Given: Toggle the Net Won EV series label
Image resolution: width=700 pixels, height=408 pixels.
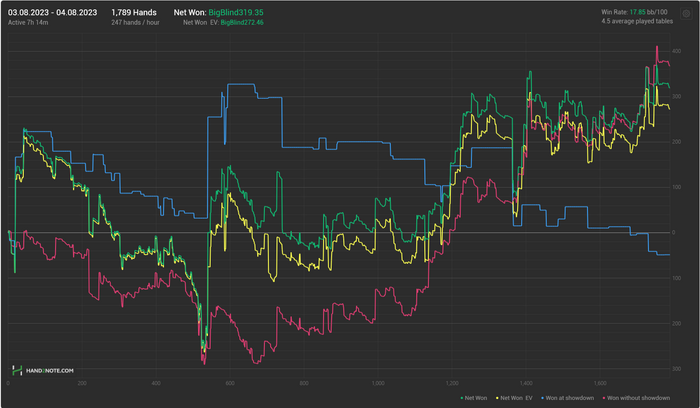Looking at the screenshot, I should (x=517, y=398).
